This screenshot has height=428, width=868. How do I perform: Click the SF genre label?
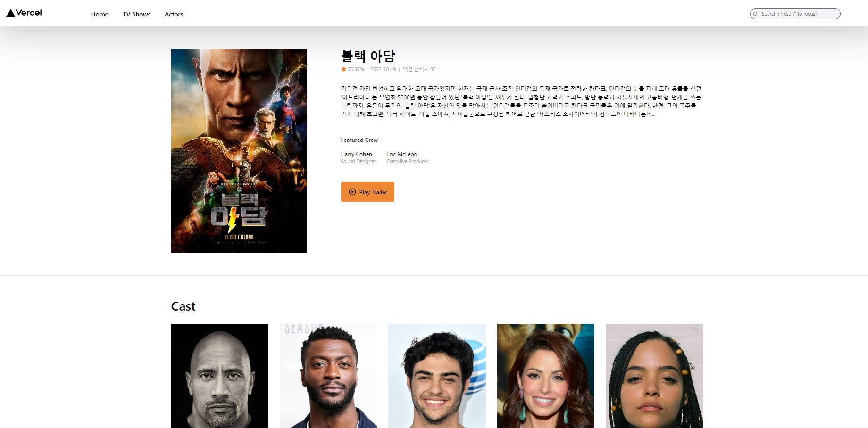[433, 69]
